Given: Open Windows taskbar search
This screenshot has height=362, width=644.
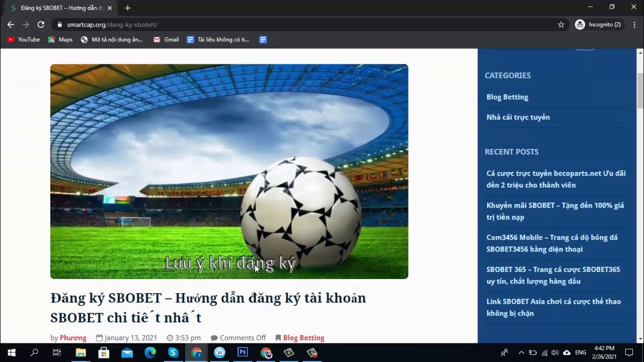Looking at the screenshot, I should click(x=34, y=352).
